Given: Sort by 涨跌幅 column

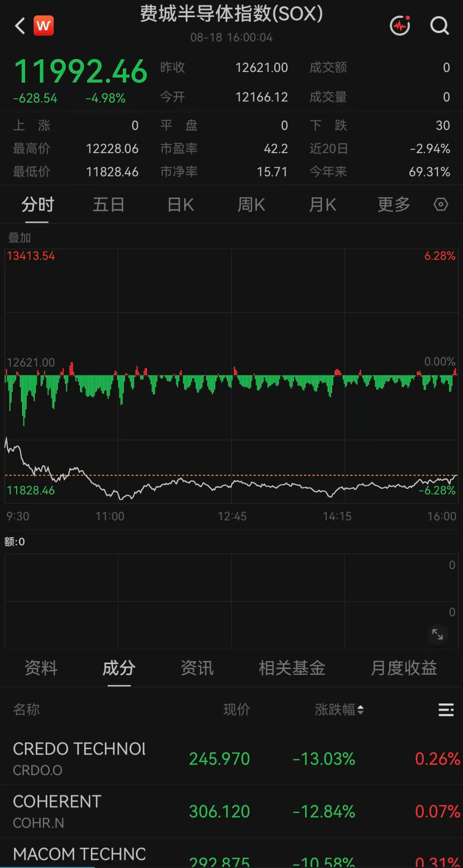Looking at the screenshot, I should (339, 710).
